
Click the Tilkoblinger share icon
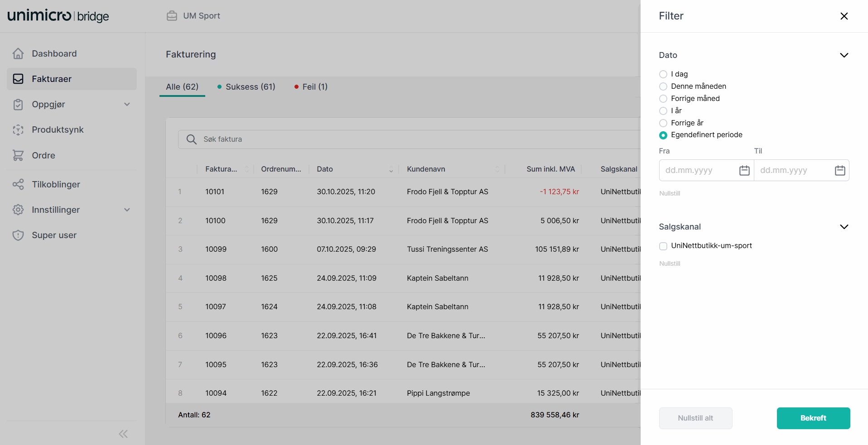(18, 184)
